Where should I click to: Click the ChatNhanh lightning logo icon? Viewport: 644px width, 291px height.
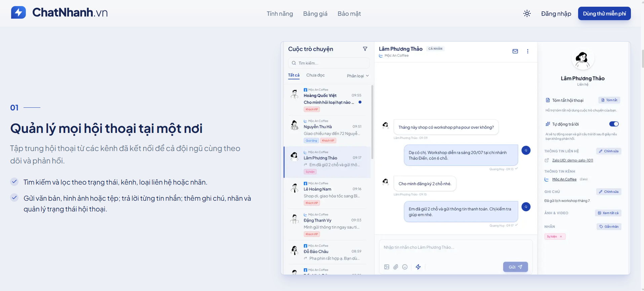(18, 13)
